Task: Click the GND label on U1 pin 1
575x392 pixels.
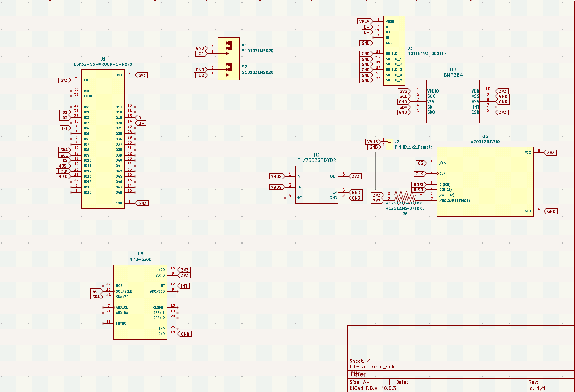Action: click(x=142, y=203)
